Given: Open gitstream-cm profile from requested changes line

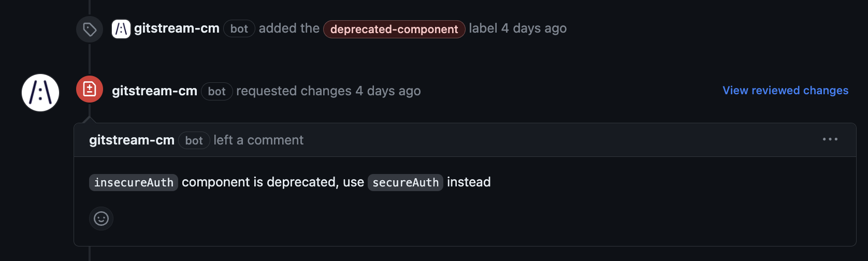Looking at the screenshot, I should click(x=154, y=91).
